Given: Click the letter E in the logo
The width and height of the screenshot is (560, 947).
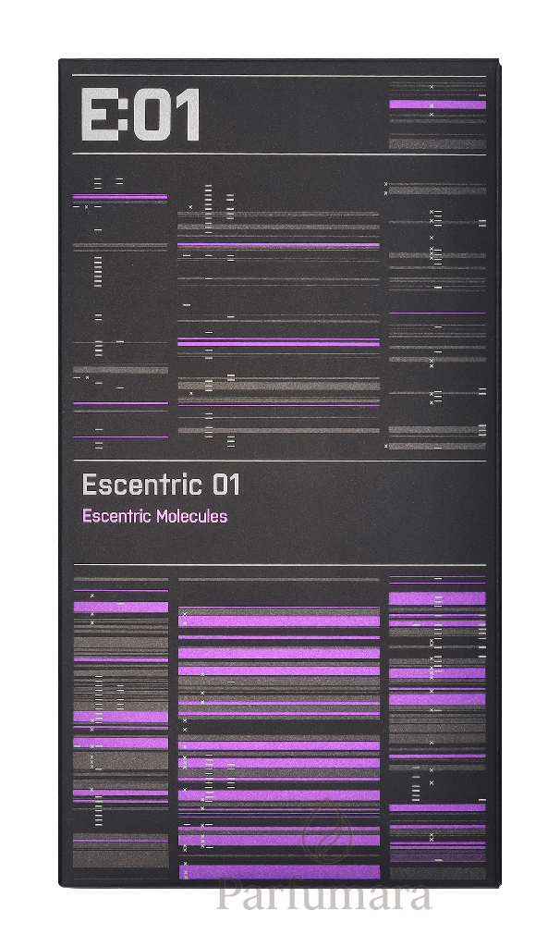Looking at the screenshot, I should [100, 116].
